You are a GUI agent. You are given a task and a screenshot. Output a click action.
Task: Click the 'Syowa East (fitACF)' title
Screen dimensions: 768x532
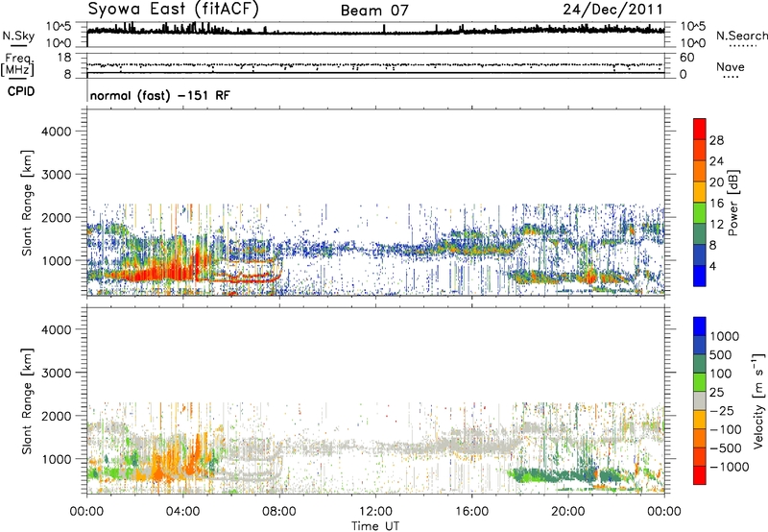173,9
